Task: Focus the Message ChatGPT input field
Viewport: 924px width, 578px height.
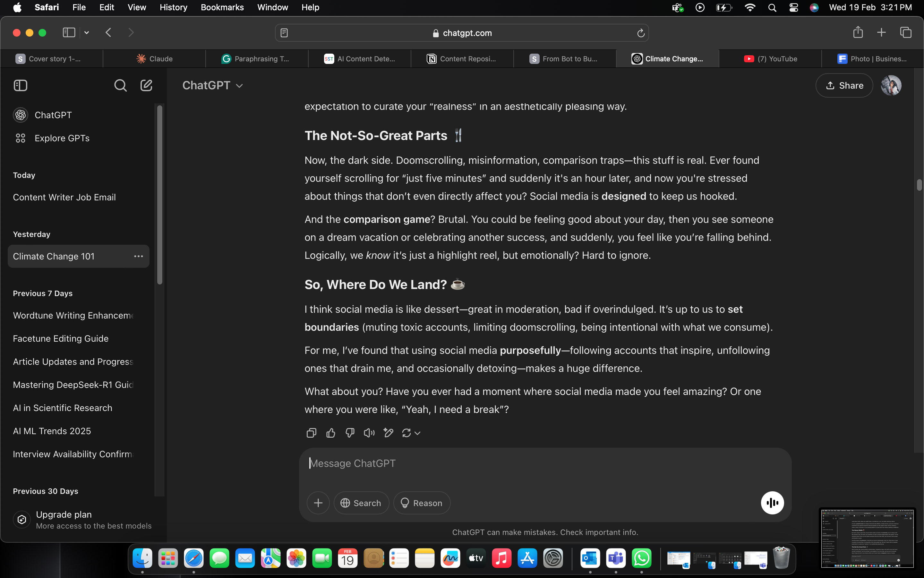Action: tap(545, 463)
